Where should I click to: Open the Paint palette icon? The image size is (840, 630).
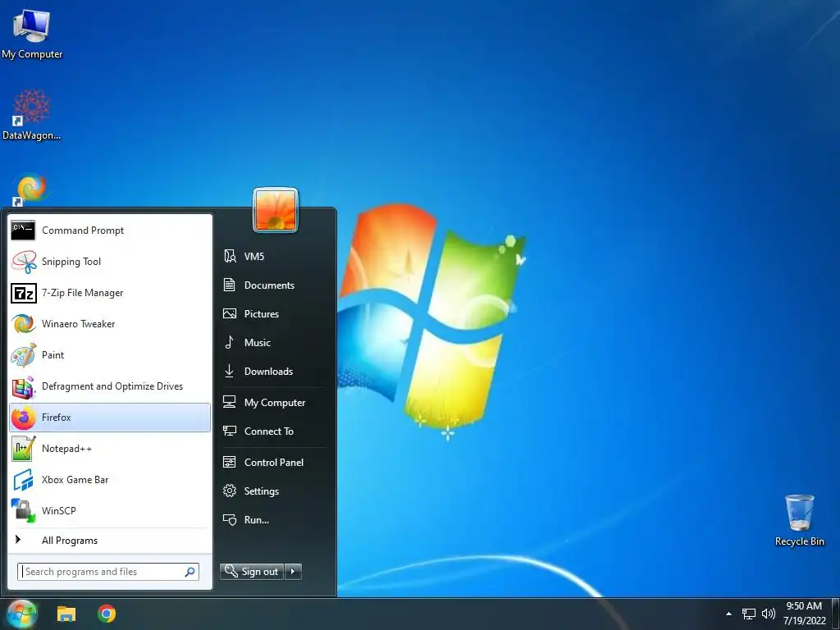click(24, 355)
